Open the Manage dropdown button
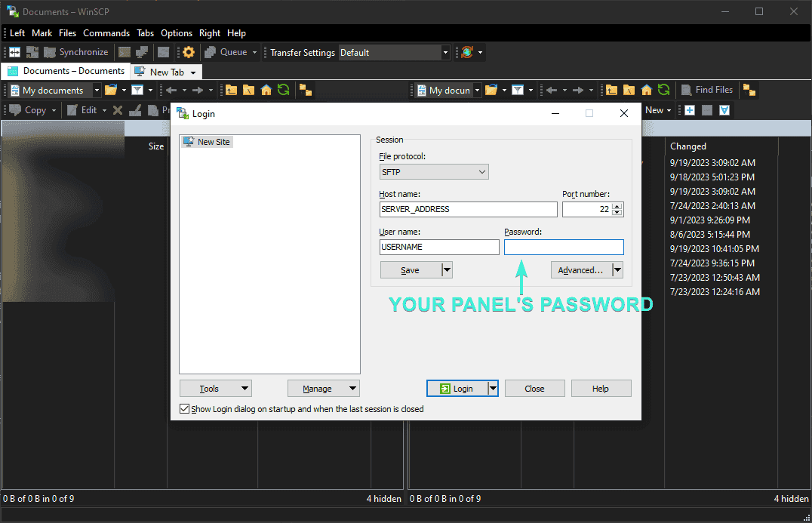Image resolution: width=812 pixels, height=523 pixels. [x=323, y=389]
